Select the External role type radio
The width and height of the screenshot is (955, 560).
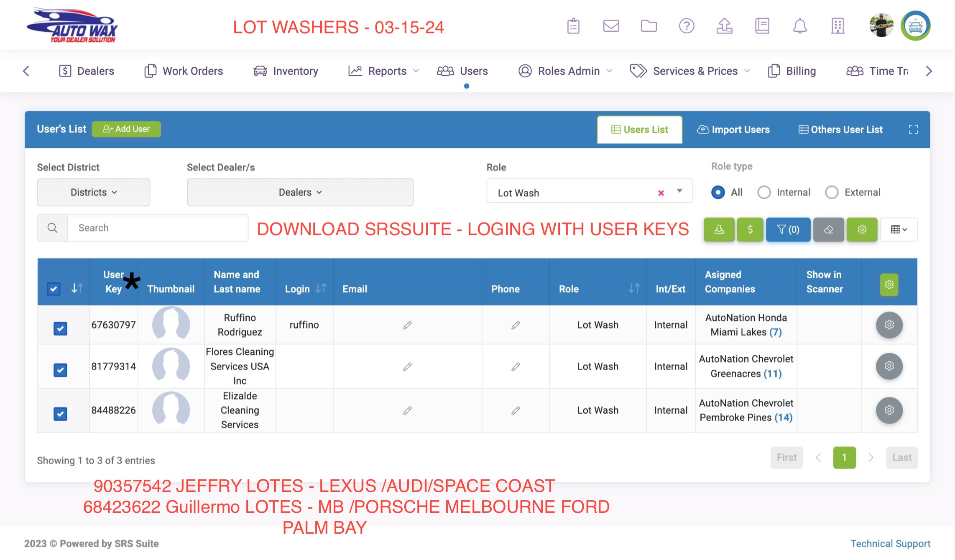[x=831, y=192]
